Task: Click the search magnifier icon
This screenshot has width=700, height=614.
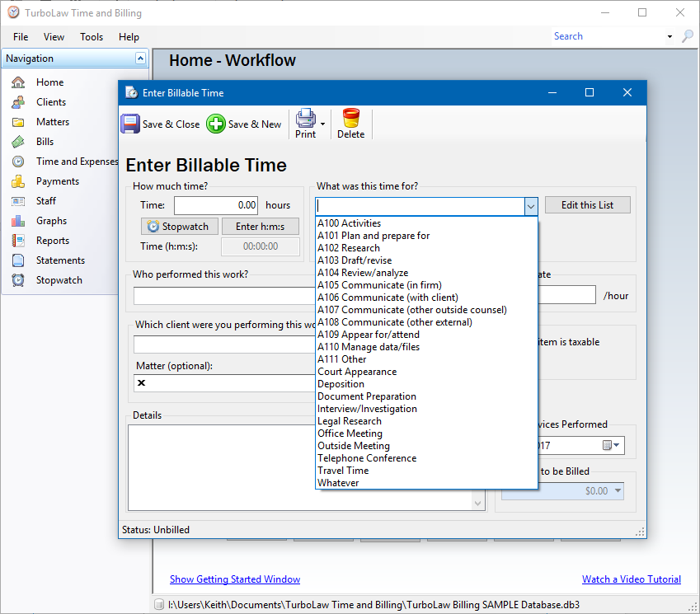Action: coord(688,36)
